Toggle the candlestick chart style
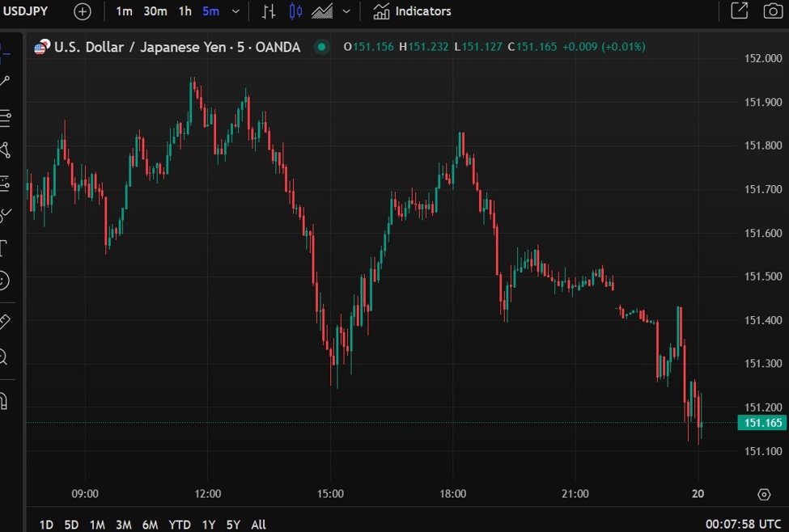Screen dimensions: 789x532 (x=295, y=11)
